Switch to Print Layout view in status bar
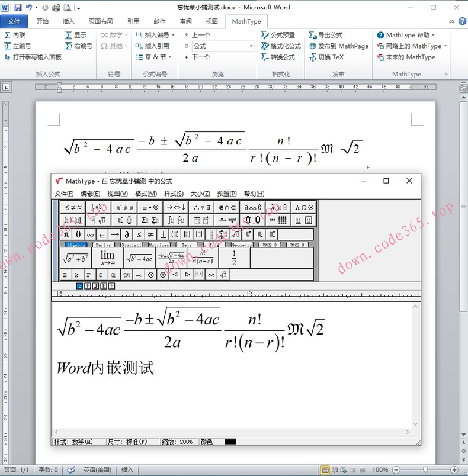Image resolution: width=468 pixels, height=476 pixels. 324,470
